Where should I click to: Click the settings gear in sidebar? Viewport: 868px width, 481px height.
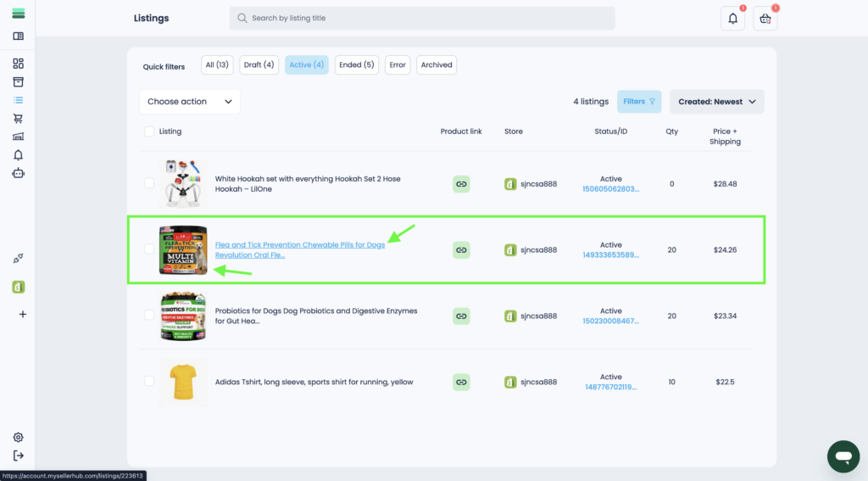(19, 438)
